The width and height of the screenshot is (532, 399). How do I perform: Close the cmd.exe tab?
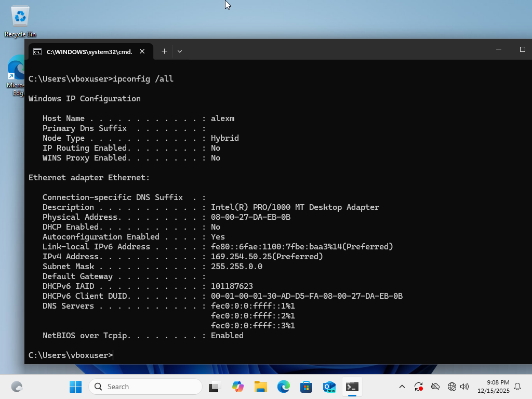(142, 51)
